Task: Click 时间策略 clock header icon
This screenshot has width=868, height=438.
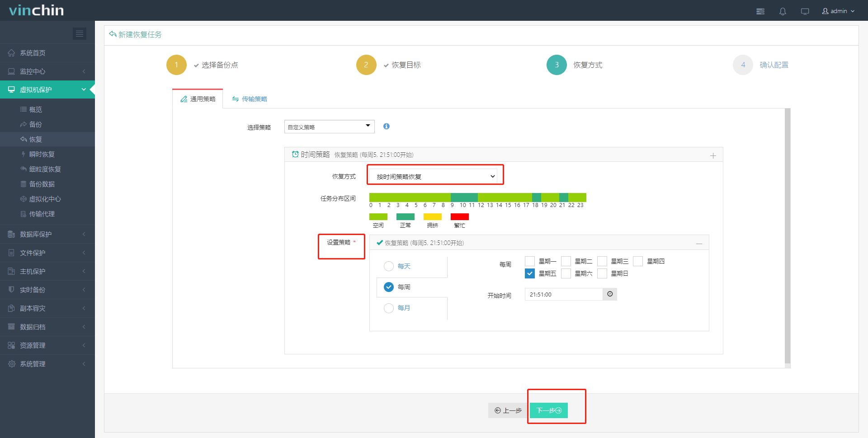Action: point(295,154)
